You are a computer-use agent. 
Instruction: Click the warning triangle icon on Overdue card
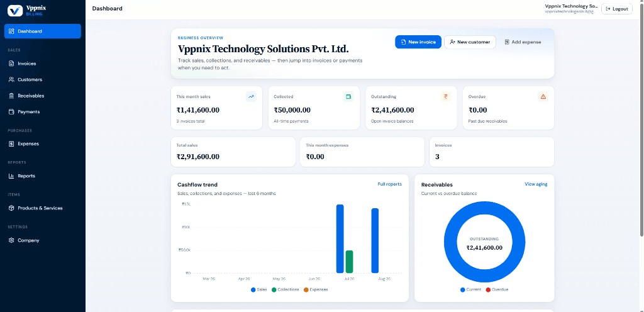click(543, 97)
